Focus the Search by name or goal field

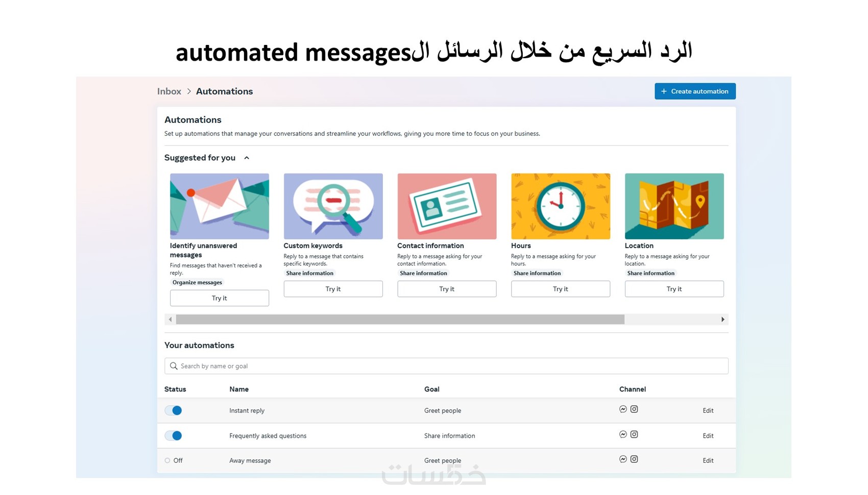(449, 366)
